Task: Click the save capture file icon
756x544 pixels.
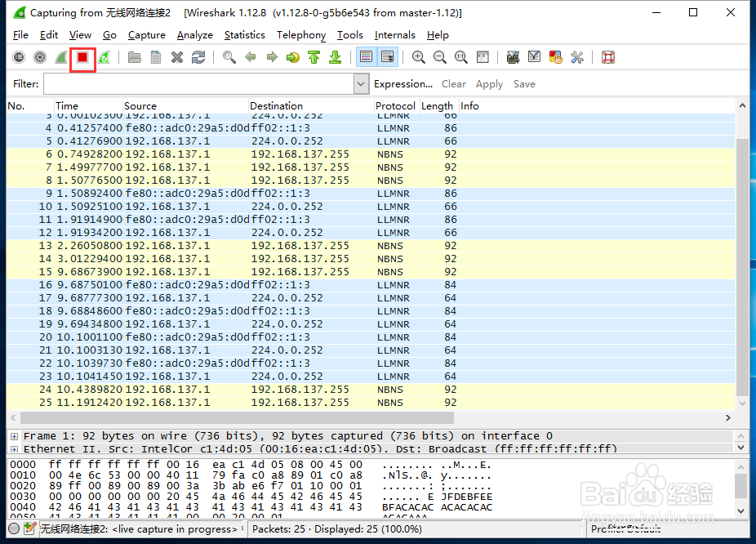Action: click(156, 57)
